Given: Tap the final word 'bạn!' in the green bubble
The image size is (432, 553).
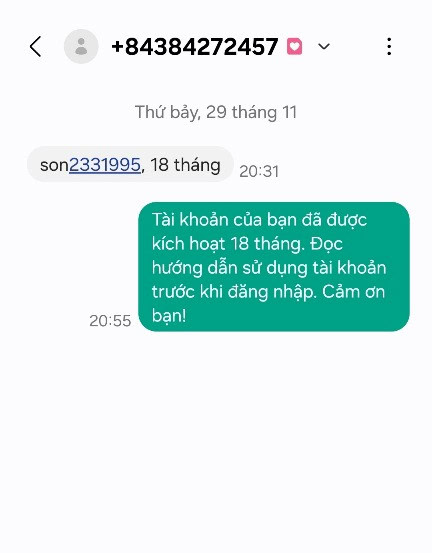Looking at the screenshot, I should coord(169,315).
